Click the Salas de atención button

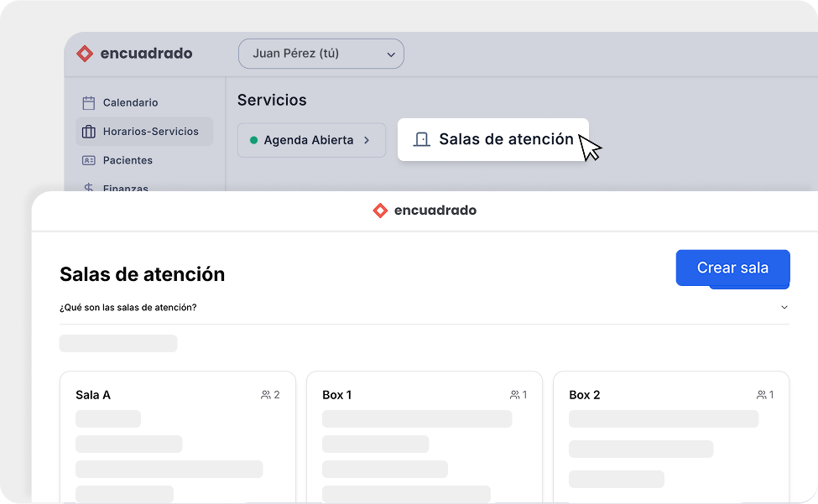click(x=493, y=140)
